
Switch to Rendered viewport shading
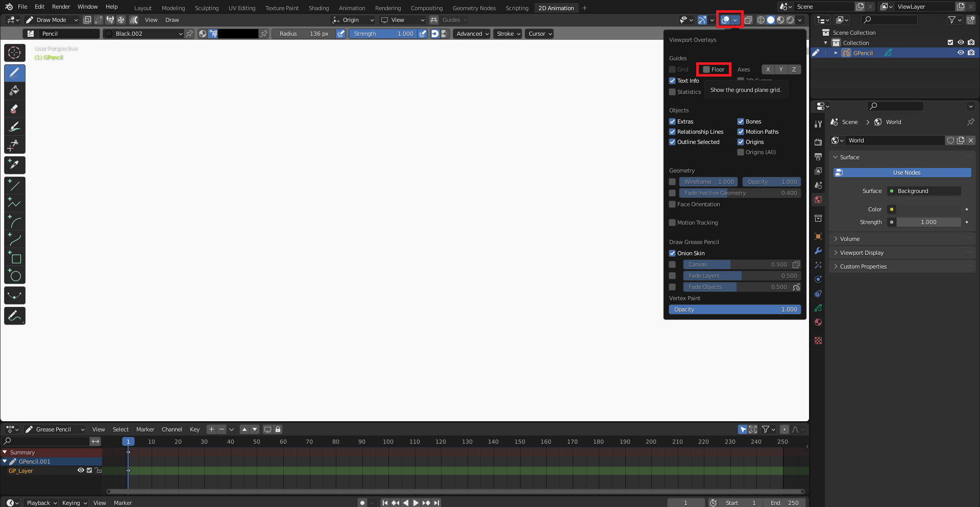click(790, 20)
